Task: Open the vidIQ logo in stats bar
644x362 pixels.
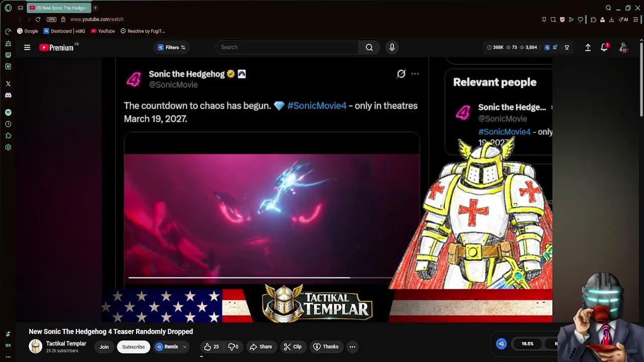Action: (x=547, y=47)
